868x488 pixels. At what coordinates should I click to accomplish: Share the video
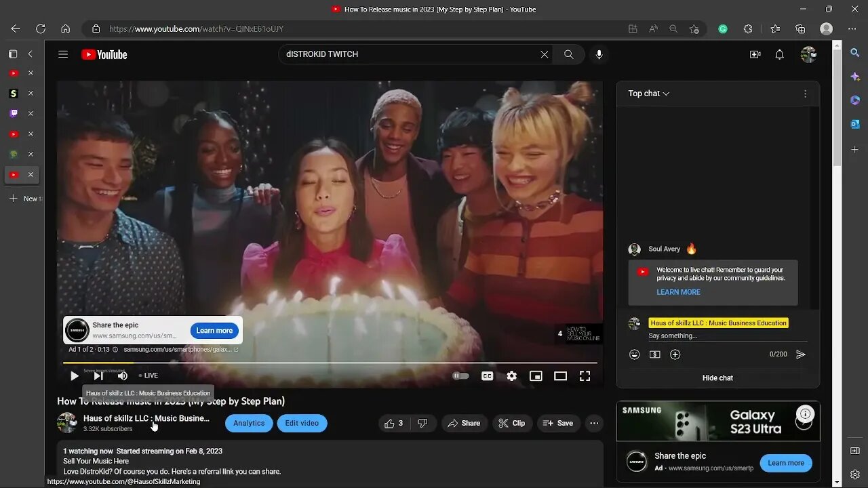[464, 423]
